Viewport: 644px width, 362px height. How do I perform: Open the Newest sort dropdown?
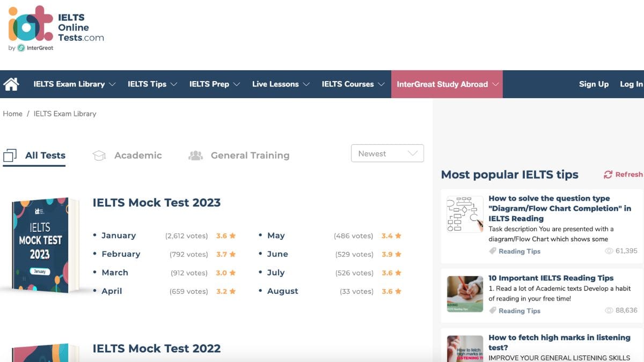387,153
